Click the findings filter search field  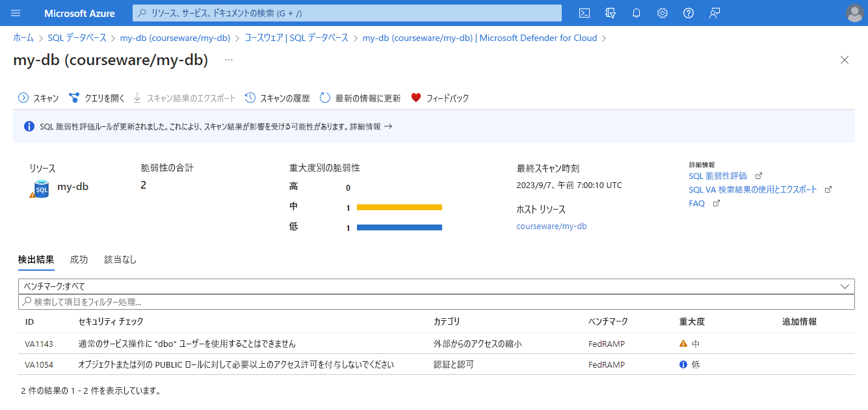436,302
